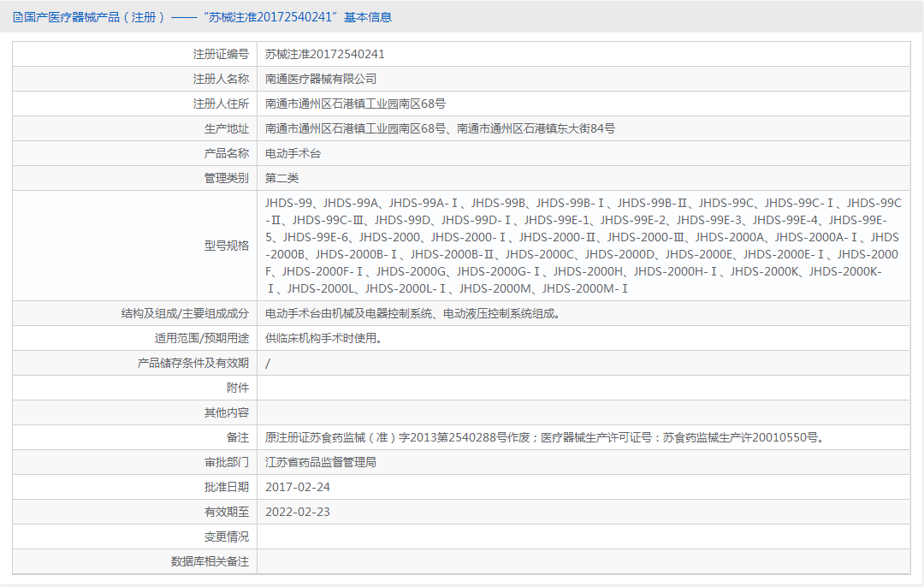The height and width of the screenshot is (587, 924).
Task: Click the label 审批部门
Action: click(226, 462)
